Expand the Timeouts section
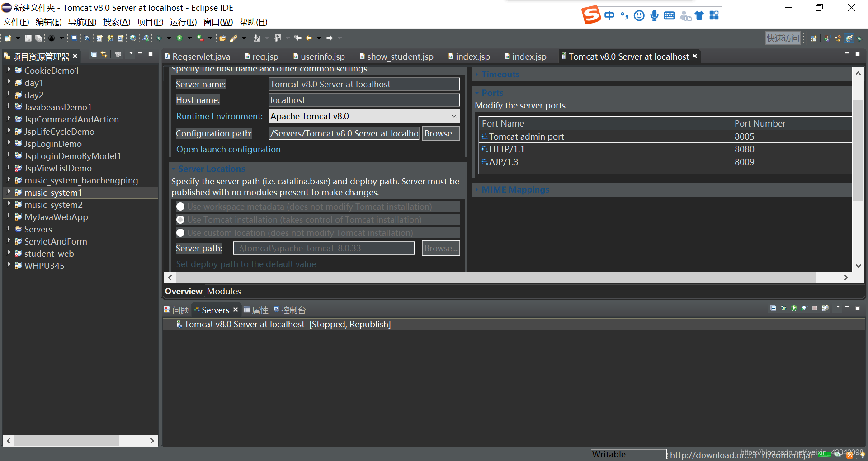This screenshot has height=461, width=868. pyautogui.click(x=476, y=75)
